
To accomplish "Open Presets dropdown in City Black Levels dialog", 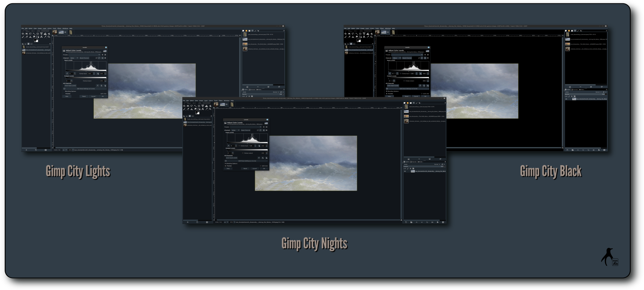I will tap(407, 55).
